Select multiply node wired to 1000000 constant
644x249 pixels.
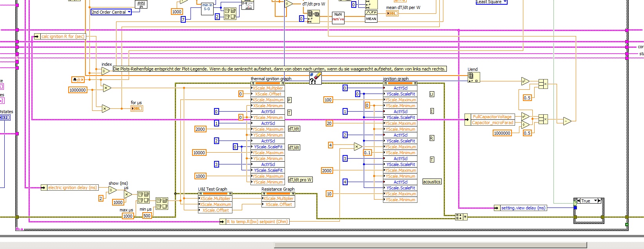[x=107, y=88]
